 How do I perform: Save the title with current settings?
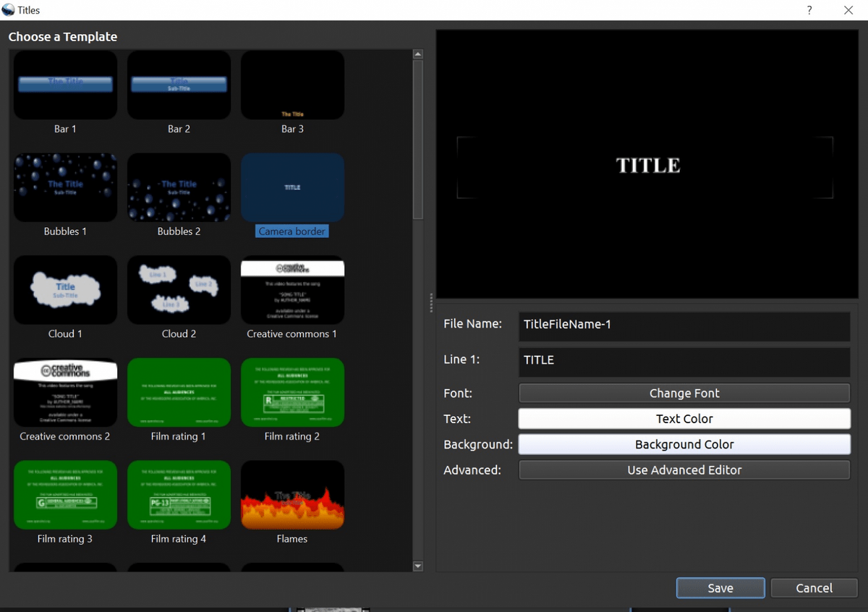point(720,587)
